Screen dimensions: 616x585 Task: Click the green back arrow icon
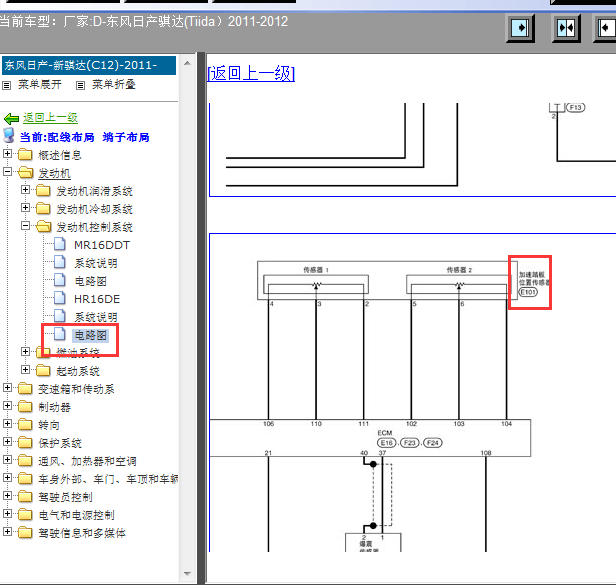pyautogui.click(x=11, y=118)
